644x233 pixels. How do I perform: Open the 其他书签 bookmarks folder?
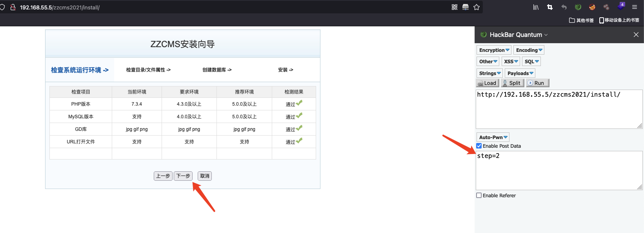pyautogui.click(x=581, y=20)
